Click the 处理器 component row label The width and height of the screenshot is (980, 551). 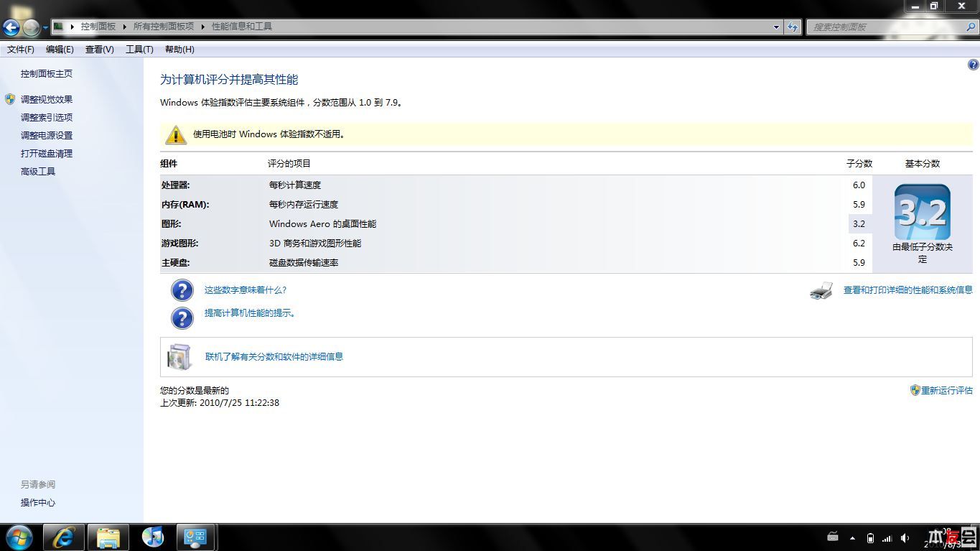tap(176, 185)
